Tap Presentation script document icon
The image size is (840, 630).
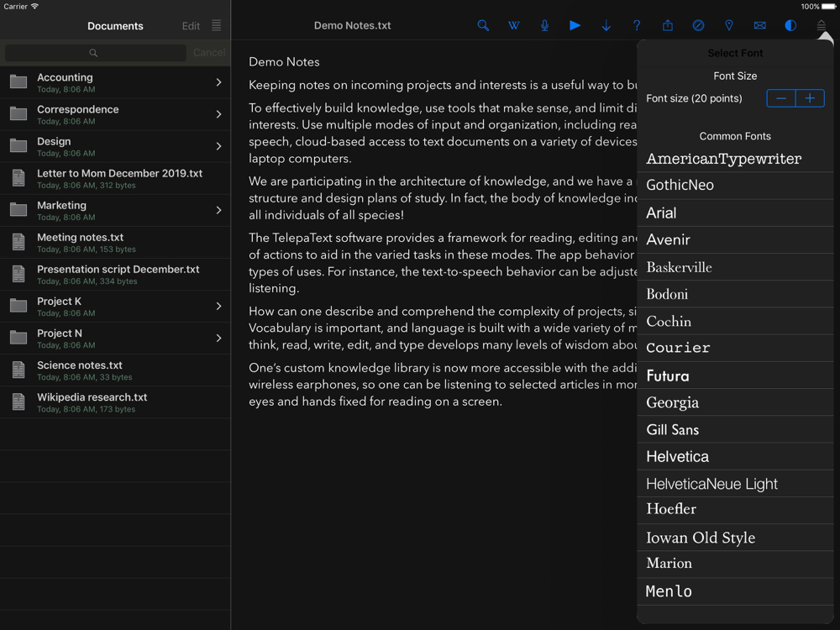18,274
